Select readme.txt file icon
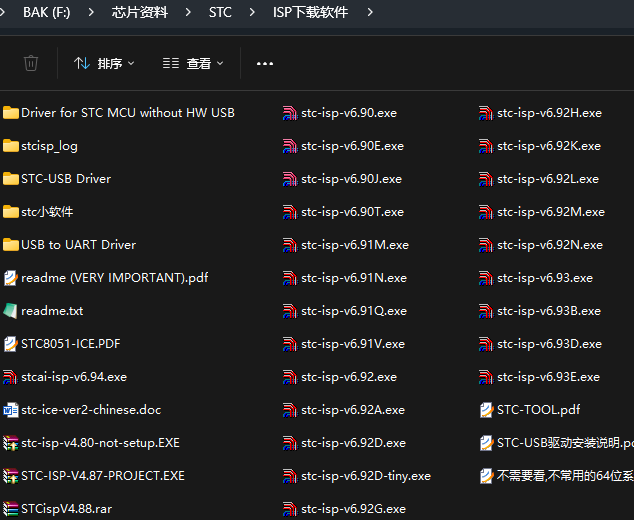Image resolution: width=634 pixels, height=520 pixels. 11,311
